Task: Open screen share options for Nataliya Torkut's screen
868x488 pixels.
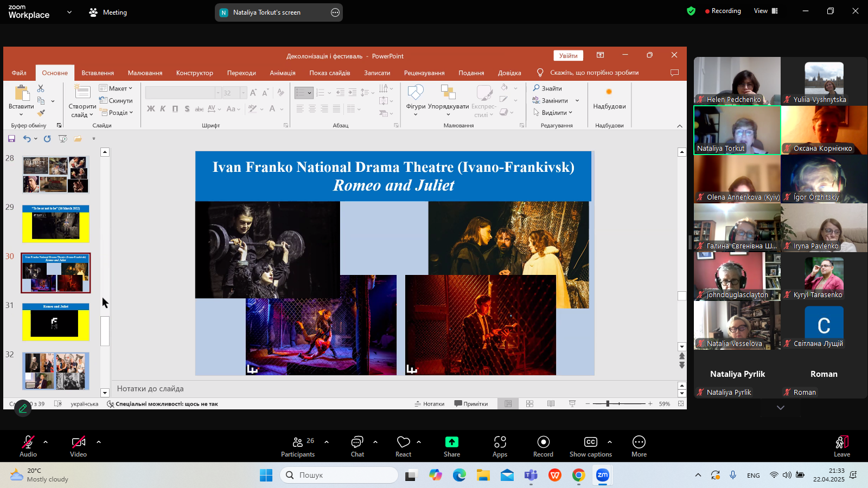Action: 335,12
